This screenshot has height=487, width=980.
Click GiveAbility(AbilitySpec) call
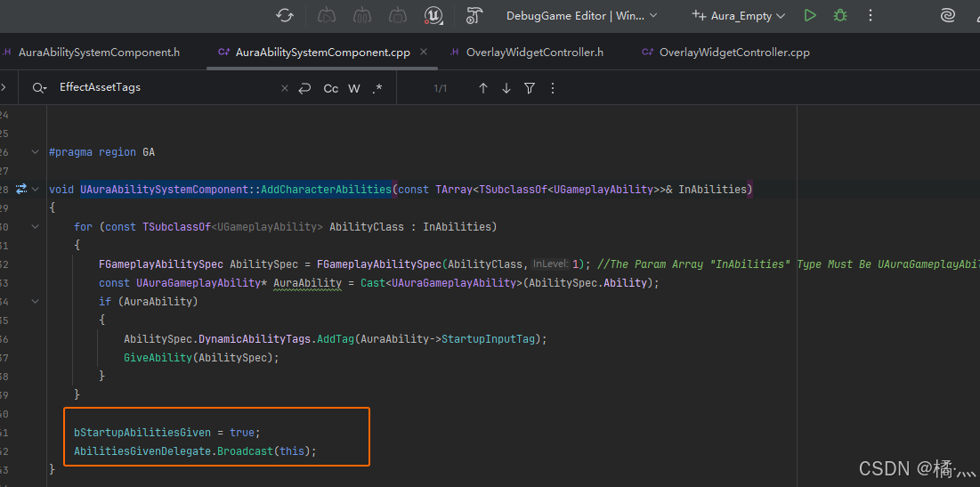click(x=200, y=358)
